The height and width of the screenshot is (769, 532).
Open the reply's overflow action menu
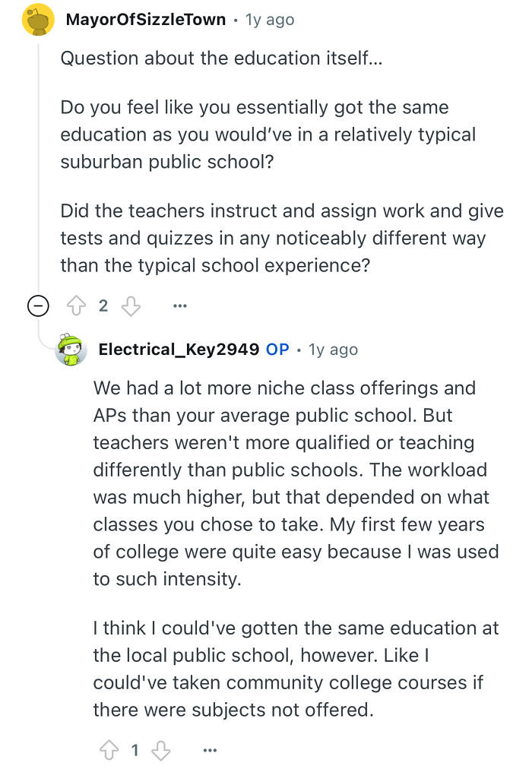pyautogui.click(x=210, y=750)
